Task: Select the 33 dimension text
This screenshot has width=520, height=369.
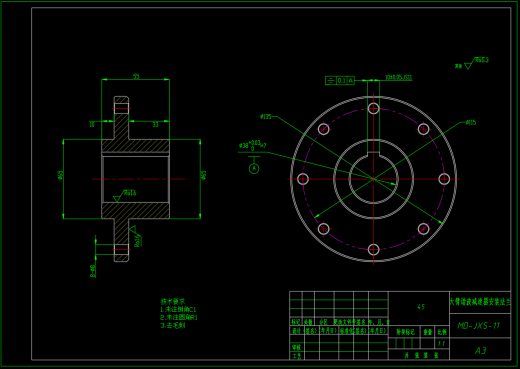Action: 155,125
